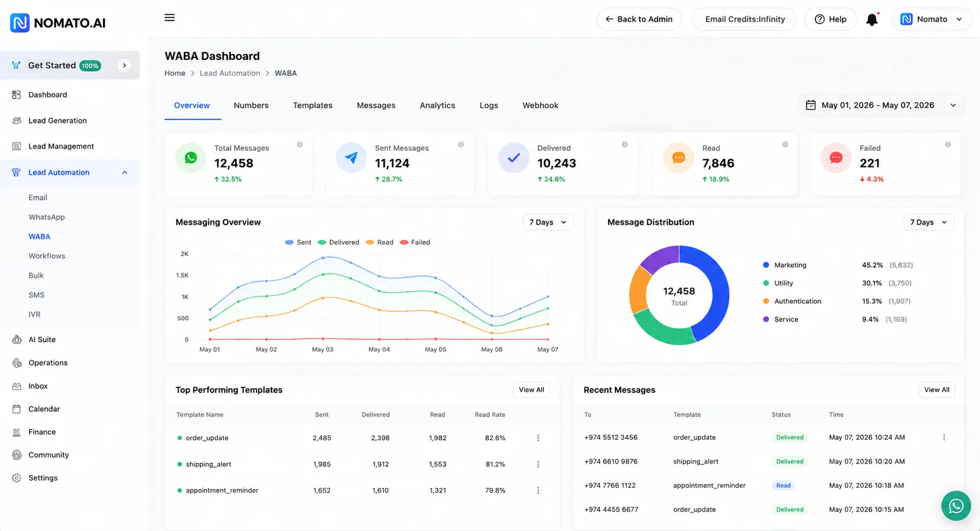The height and width of the screenshot is (531, 980).
Task: Click the Utility green legend dot
Action: tap(766, 284)
